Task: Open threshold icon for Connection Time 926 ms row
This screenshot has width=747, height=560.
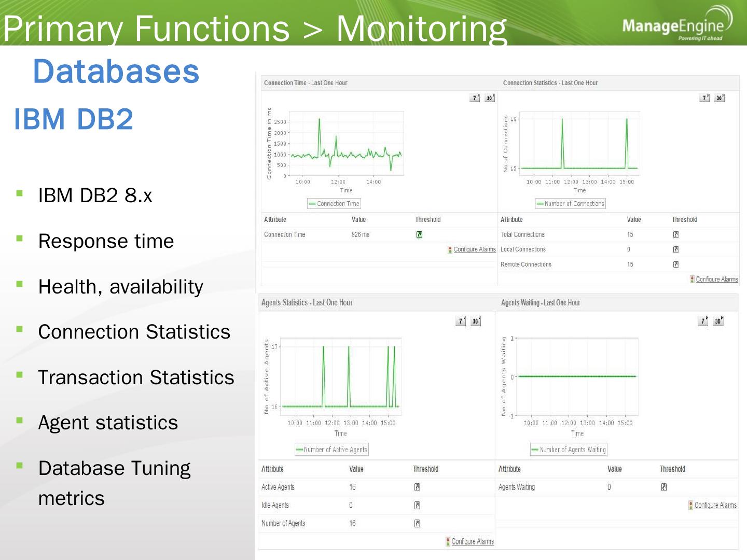Action: tap(419, 235)
